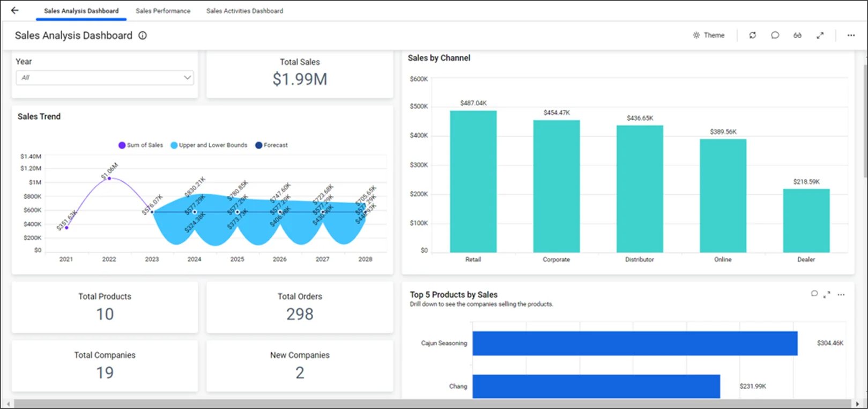Select the Distributor channel bar

pos(640,189)
